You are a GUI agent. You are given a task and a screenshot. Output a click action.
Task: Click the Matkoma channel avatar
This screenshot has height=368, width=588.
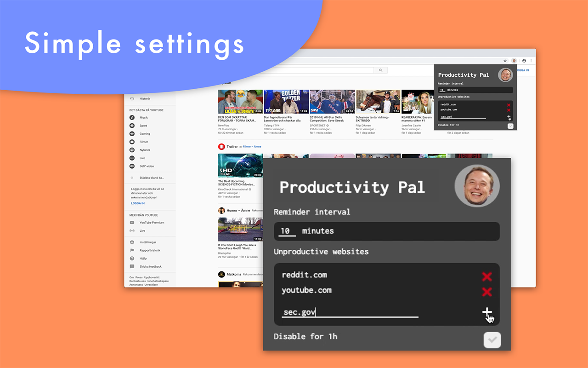click(221, 274)
